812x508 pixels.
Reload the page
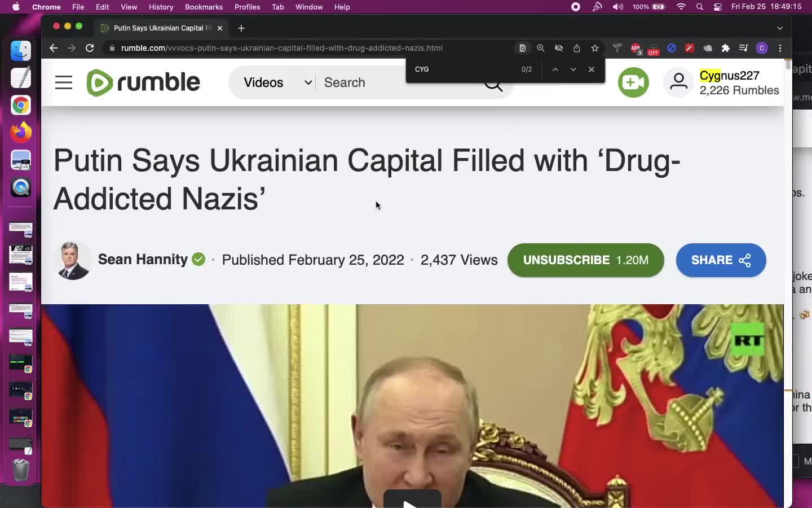click(x=89, y=48)
